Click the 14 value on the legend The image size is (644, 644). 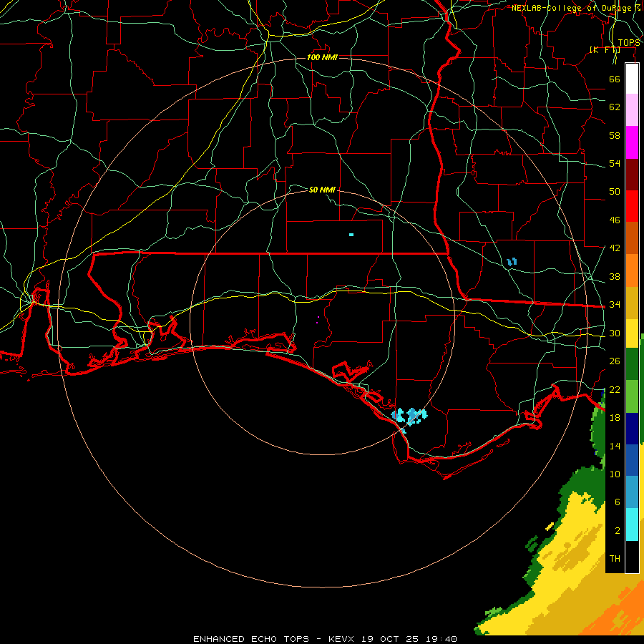pos(615,446)
